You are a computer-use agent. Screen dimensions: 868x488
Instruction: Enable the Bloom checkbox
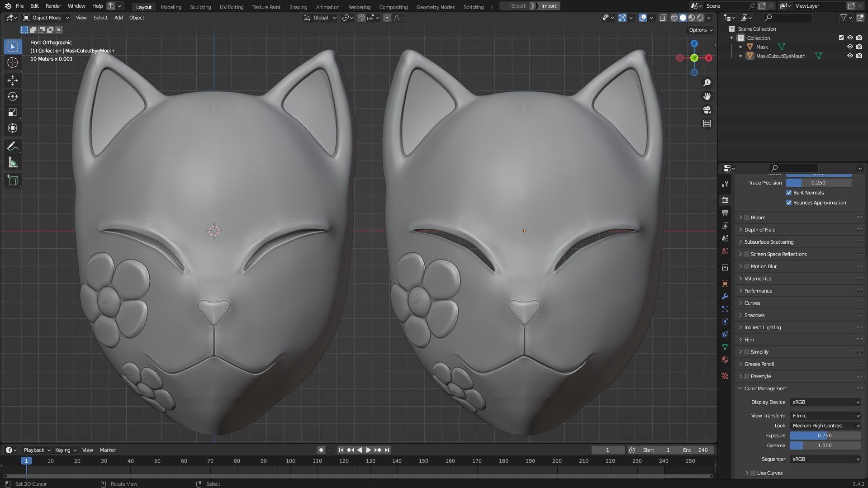[x=747, y=218]
